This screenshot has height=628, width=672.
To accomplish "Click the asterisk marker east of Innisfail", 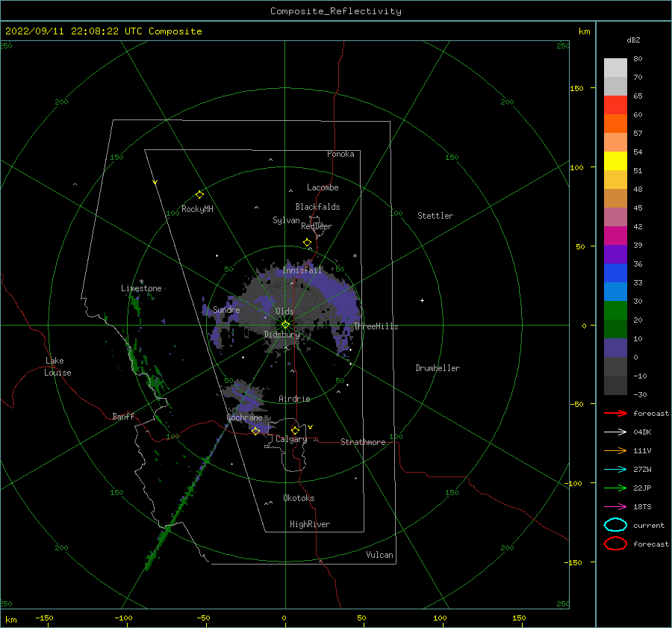I will [355, 256].
